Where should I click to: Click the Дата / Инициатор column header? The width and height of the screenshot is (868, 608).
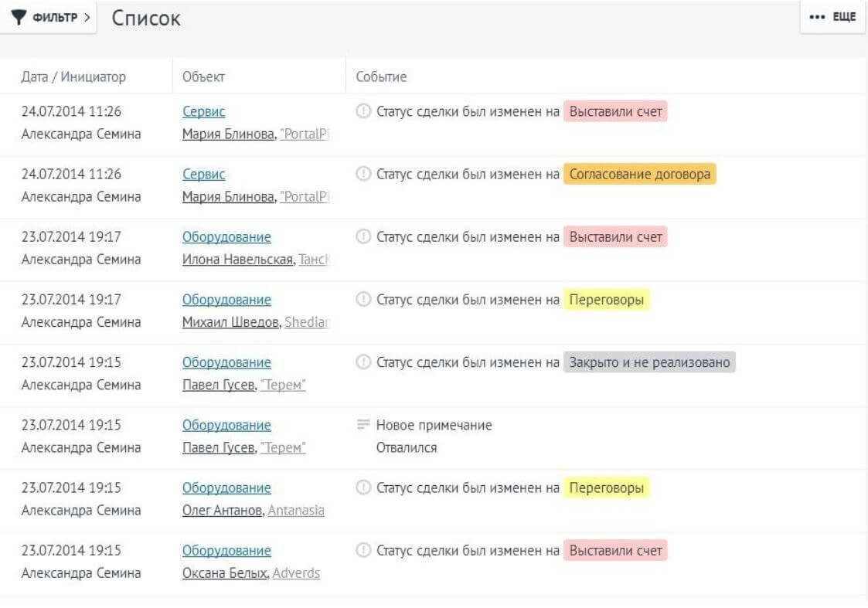(x=73, y=76)
